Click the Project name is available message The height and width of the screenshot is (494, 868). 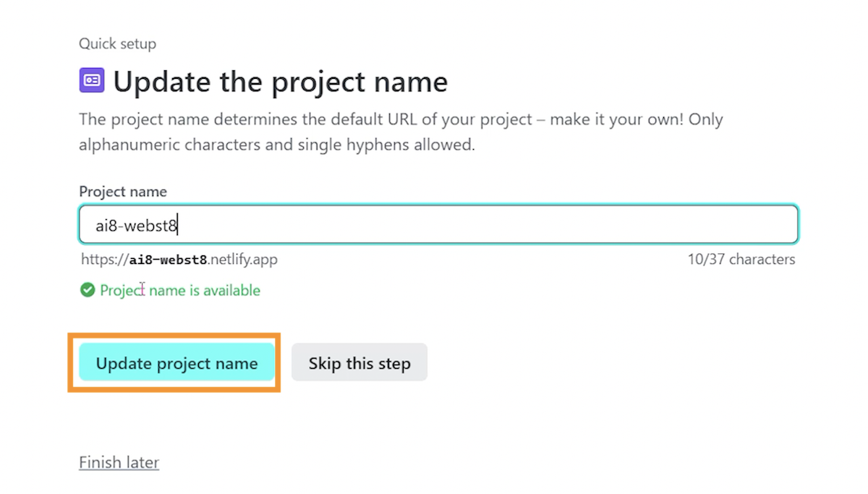click(x=180, y=291)
